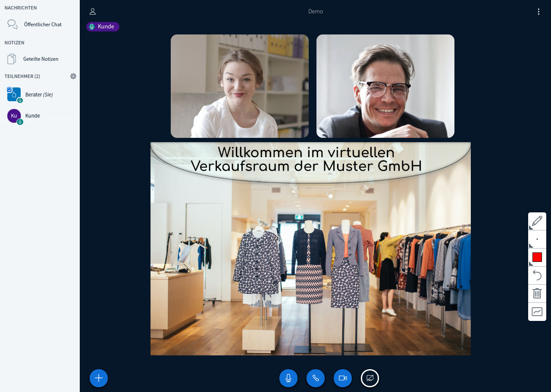
Task: Open the red color picker swatch
Action: (537, 258)
